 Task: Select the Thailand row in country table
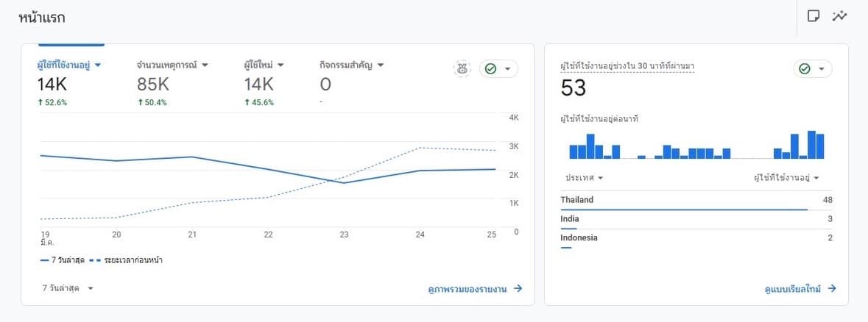point(696,200)
